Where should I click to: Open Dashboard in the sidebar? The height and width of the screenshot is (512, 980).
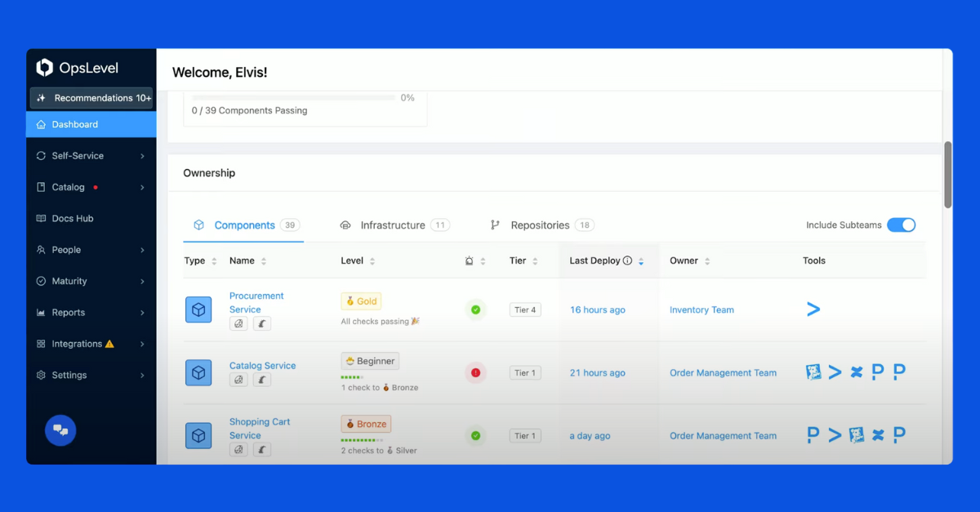coord(91,125)
